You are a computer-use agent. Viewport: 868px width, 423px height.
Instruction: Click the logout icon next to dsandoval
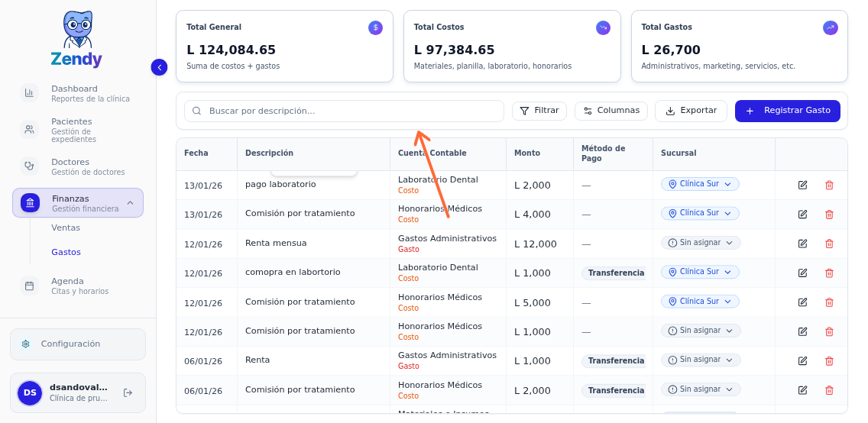tap(128, 392)
